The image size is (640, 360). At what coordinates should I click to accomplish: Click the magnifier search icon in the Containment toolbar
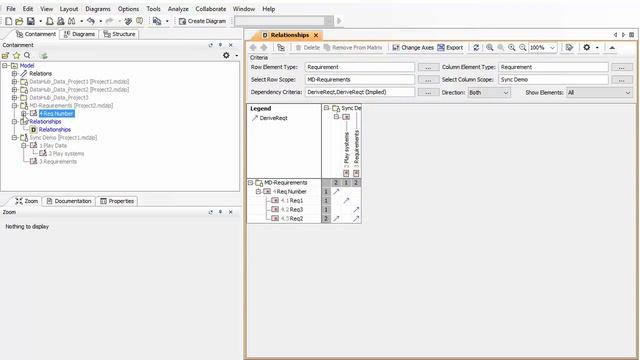pos(27,56)
